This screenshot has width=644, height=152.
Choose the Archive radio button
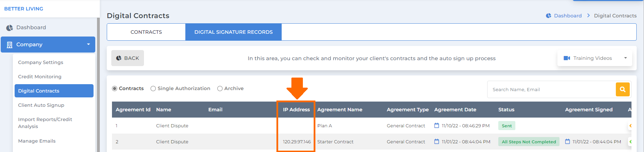[x=220, y=89]
